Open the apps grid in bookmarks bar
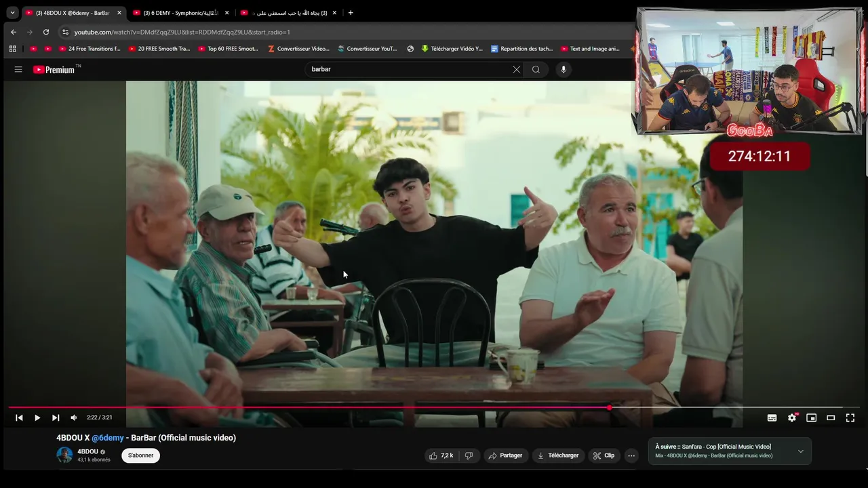This screenshot has height=488, width=868. click(x=12, y=49)
